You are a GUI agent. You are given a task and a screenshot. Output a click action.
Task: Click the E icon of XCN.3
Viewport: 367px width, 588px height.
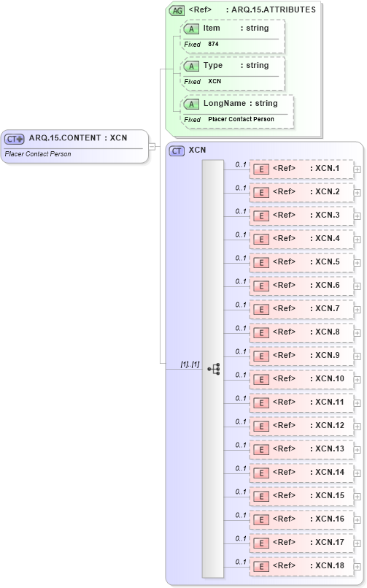261,216
